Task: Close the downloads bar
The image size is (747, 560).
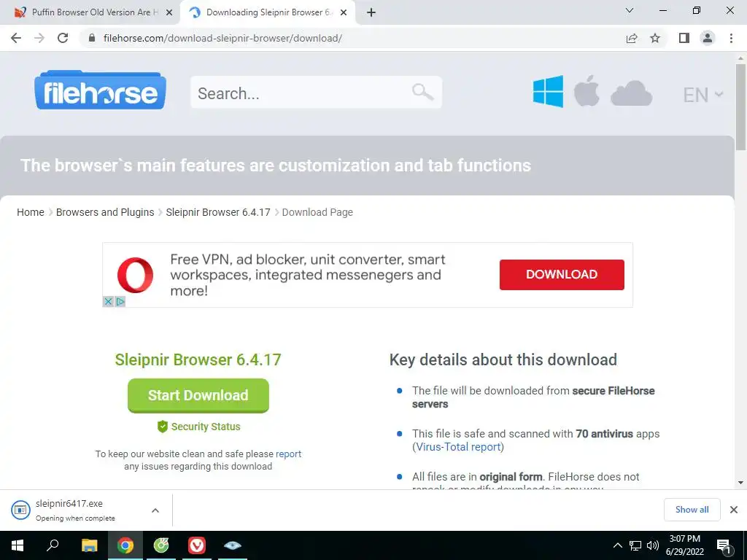Action: click(x=734, y=510)
